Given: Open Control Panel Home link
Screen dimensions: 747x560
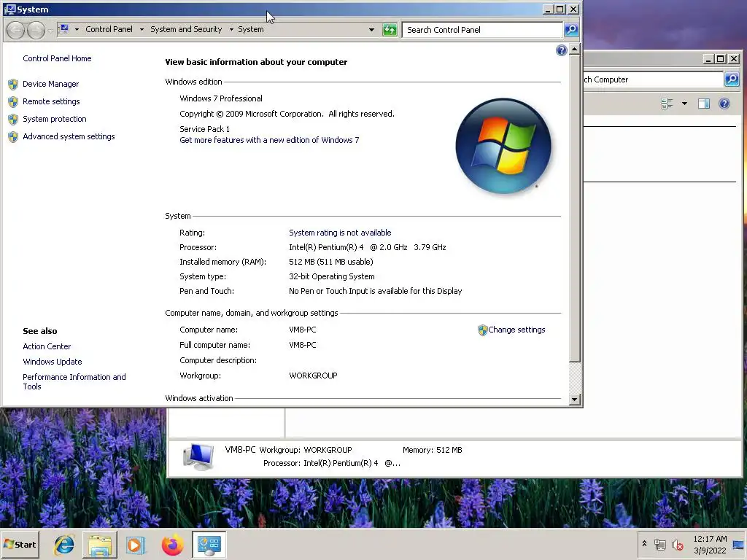Looking at the screenshot, I should 57,58.
